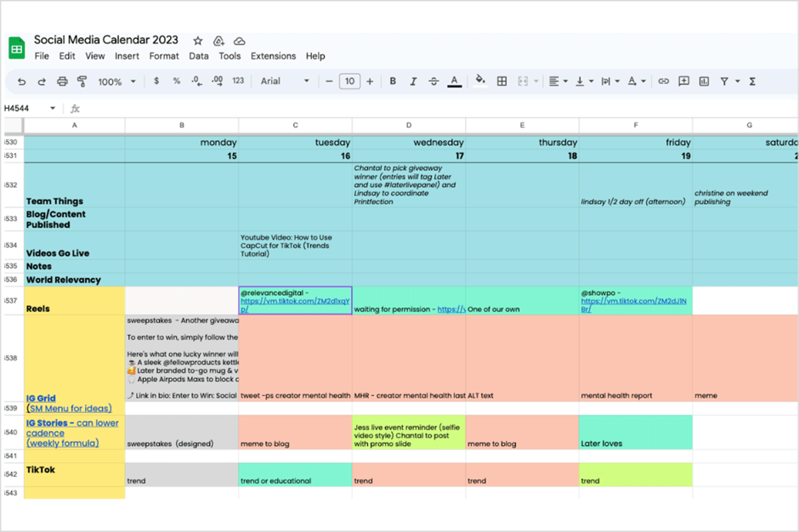Toggle bold formatting
Image resolution: width=799 pixels, height=532 pixels.
pos(393,81)
